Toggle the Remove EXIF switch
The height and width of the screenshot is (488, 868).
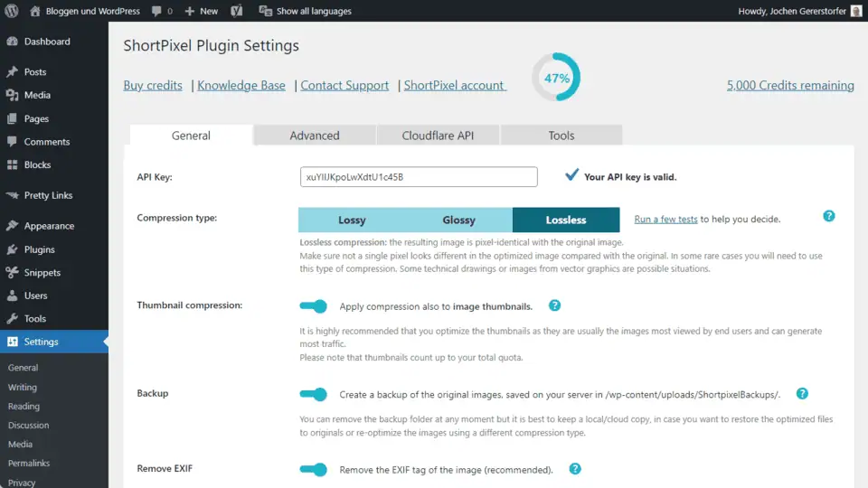point(313,469)
